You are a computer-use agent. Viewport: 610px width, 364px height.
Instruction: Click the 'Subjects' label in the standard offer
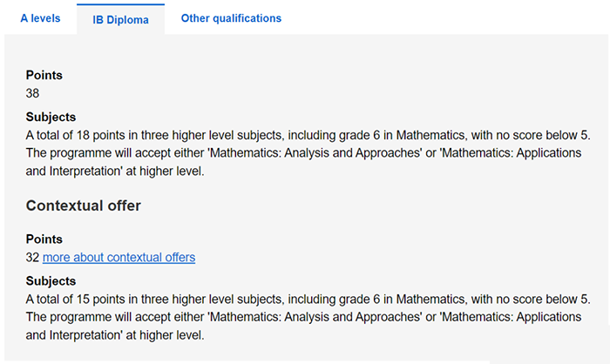tap(51, 118)
